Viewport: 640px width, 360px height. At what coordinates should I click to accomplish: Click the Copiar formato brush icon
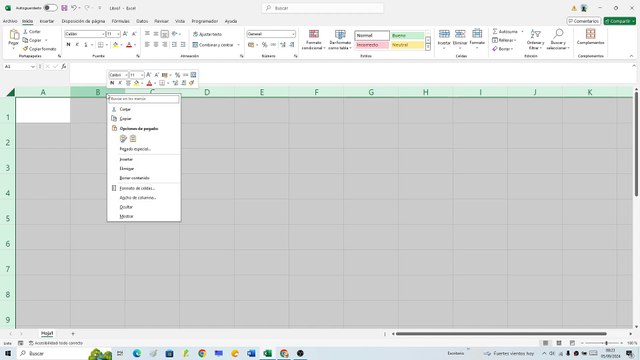(x=25, y=49)
